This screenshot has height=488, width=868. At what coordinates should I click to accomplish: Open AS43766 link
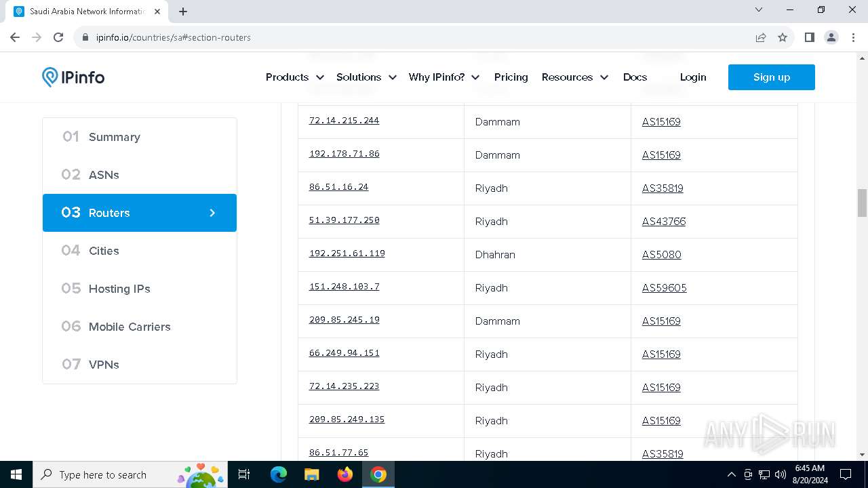click(x=664, y=222)
